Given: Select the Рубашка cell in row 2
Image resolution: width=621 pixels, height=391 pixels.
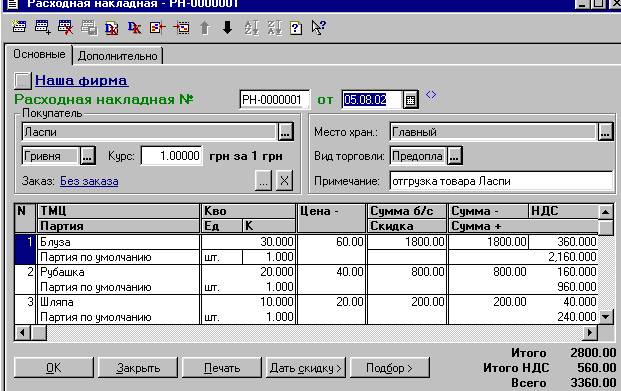Looking at the screenshot, I should pos(118,272).
